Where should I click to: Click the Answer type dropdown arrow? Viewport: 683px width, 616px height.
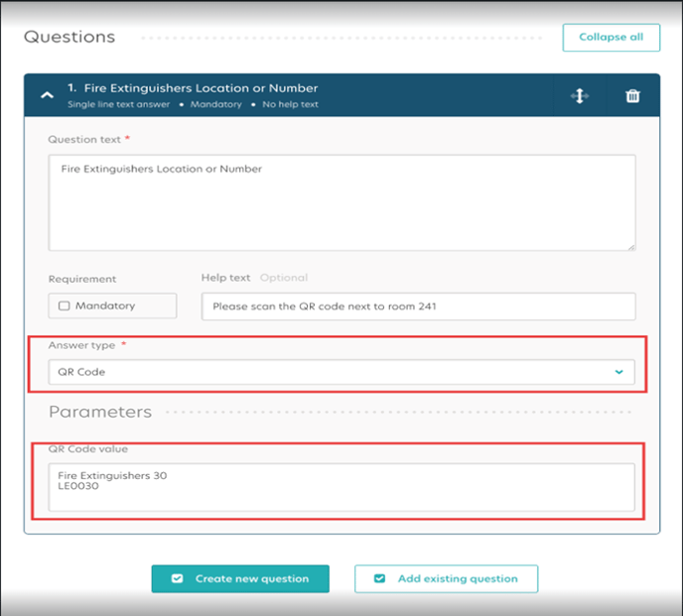tap(618, 372)
